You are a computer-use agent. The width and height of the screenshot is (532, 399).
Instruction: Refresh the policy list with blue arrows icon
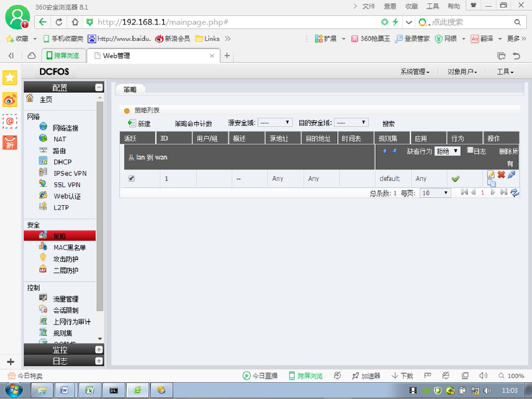pos(515,193)
